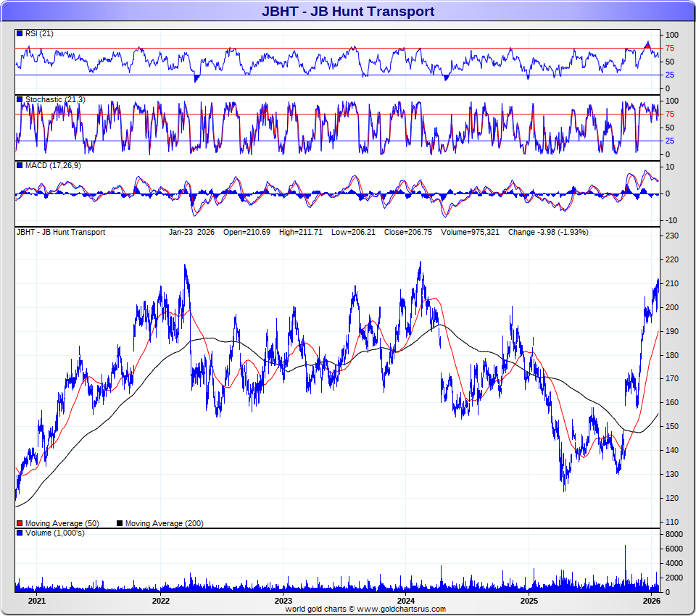Click the red RSI overbought peak marker
Viewport: 696px width, 616px height.
pyautogui.click(x=647, y=45)
